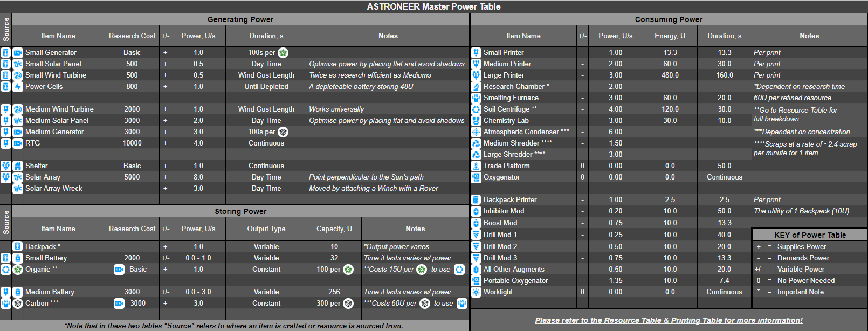Click the lightning icon beside Power Cells

(x=18, y=87)
